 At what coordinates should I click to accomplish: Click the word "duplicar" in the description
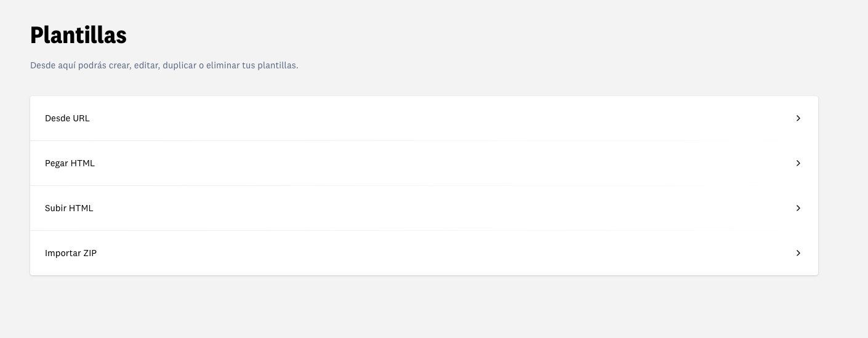click(179, 65)
